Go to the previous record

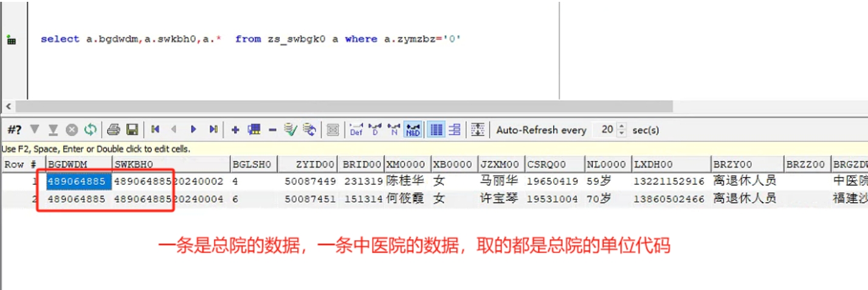[174, 129]
